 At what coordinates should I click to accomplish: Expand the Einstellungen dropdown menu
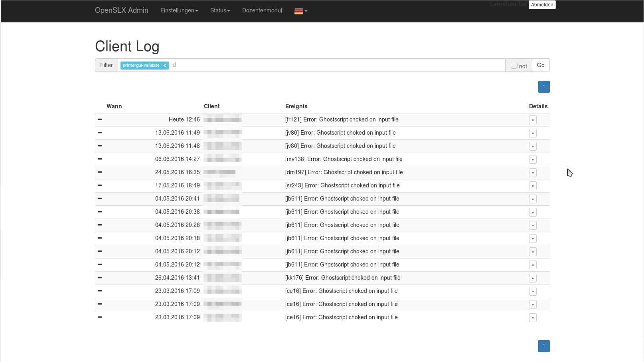(x=179, y=11)
